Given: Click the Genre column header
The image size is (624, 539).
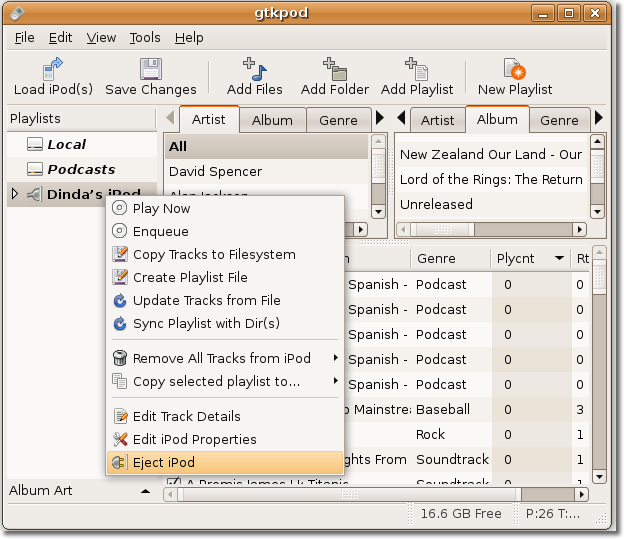Looking at the screenshot, I should click(450, 258).
